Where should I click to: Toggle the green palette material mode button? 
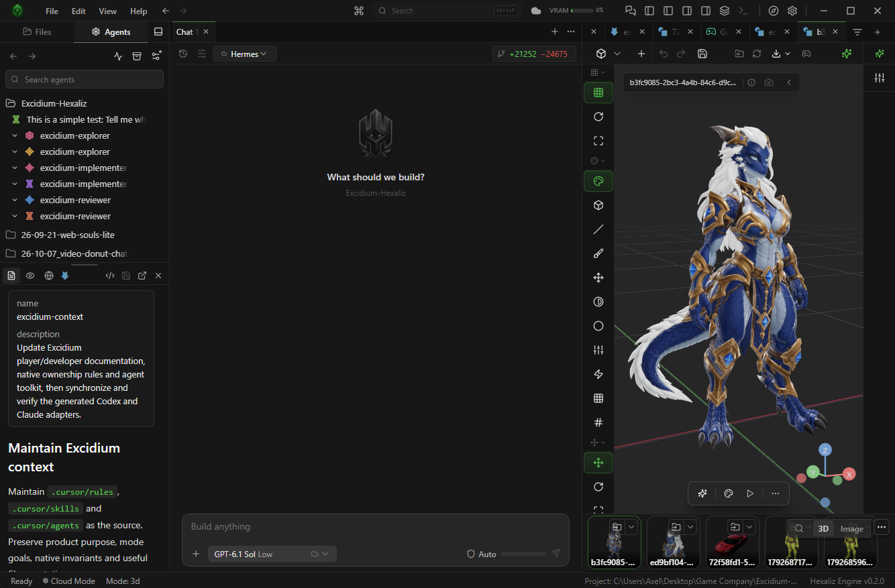598,181
